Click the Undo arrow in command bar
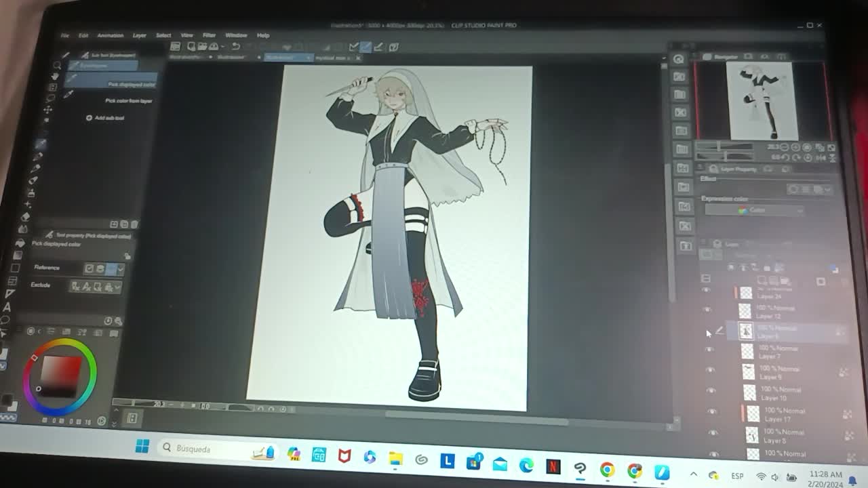 [x=235, y=46]
